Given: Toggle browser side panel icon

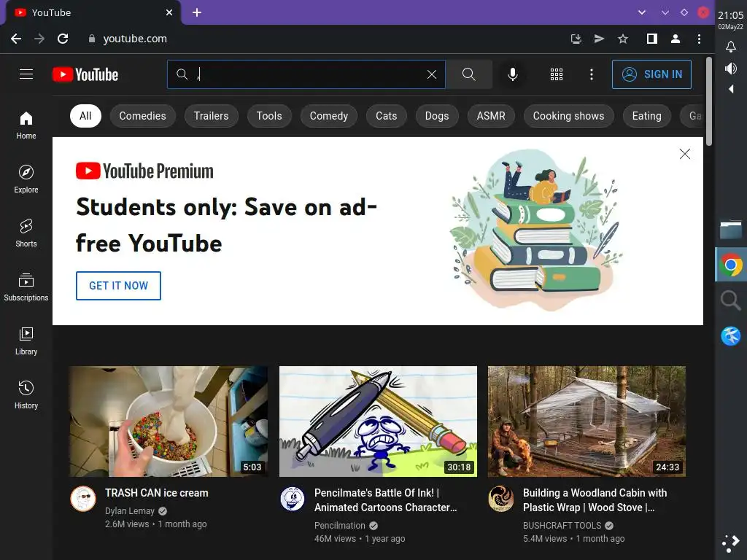Looking at the screenshot, I should [x=651, y=39].
